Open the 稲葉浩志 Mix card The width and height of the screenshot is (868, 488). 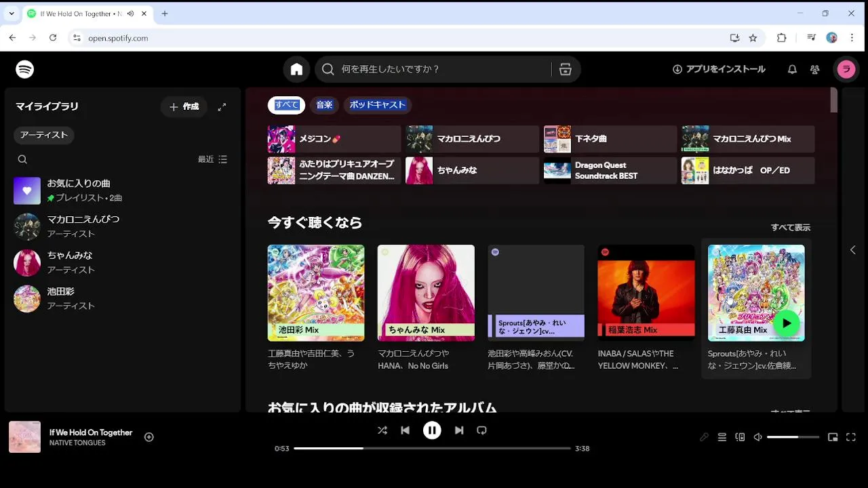pos(646,308)
